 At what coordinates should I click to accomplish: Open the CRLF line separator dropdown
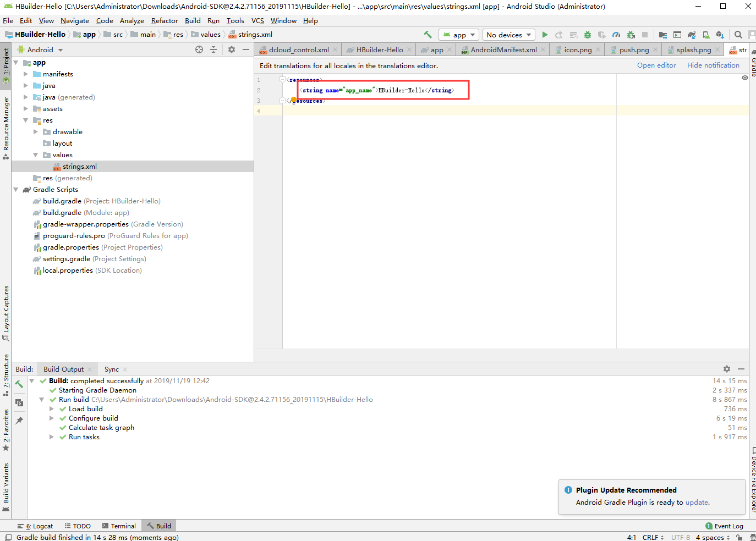(653, 537)
